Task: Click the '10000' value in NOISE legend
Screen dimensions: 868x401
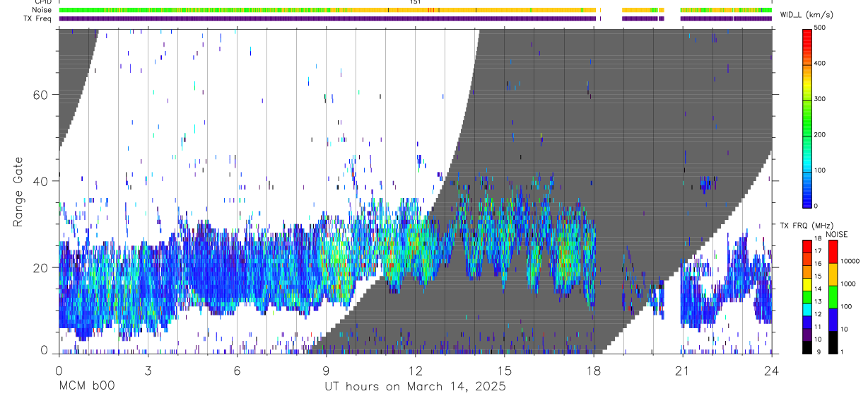Action: click(850, 261)
